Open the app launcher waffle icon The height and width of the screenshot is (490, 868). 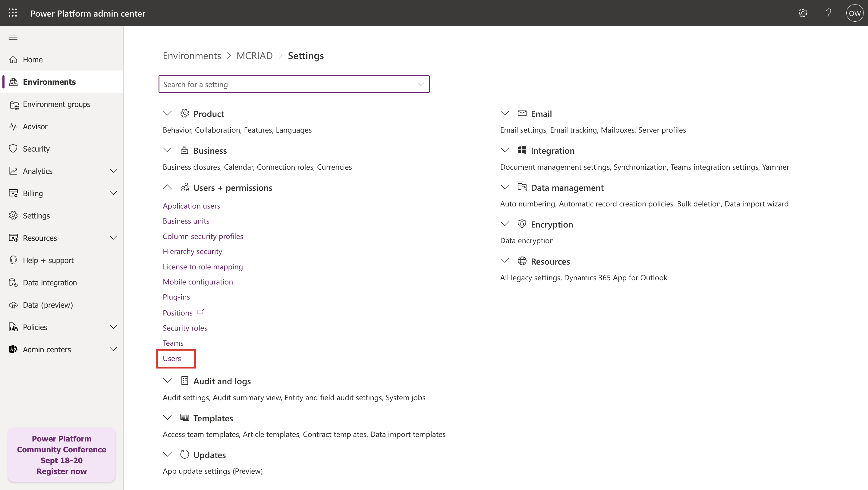pos(13,13)
